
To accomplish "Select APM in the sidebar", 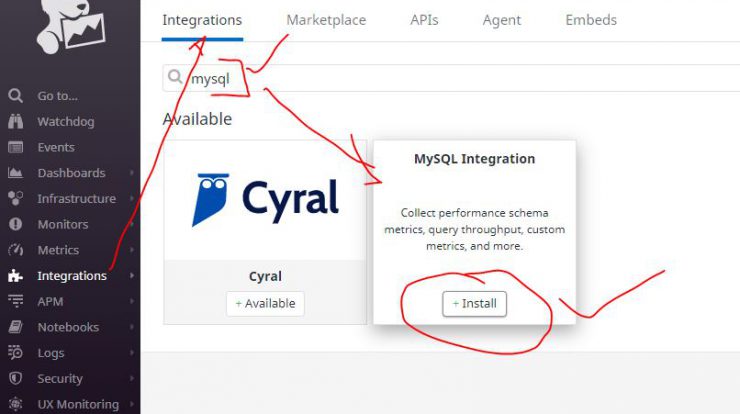I will [x=50, y=301].
